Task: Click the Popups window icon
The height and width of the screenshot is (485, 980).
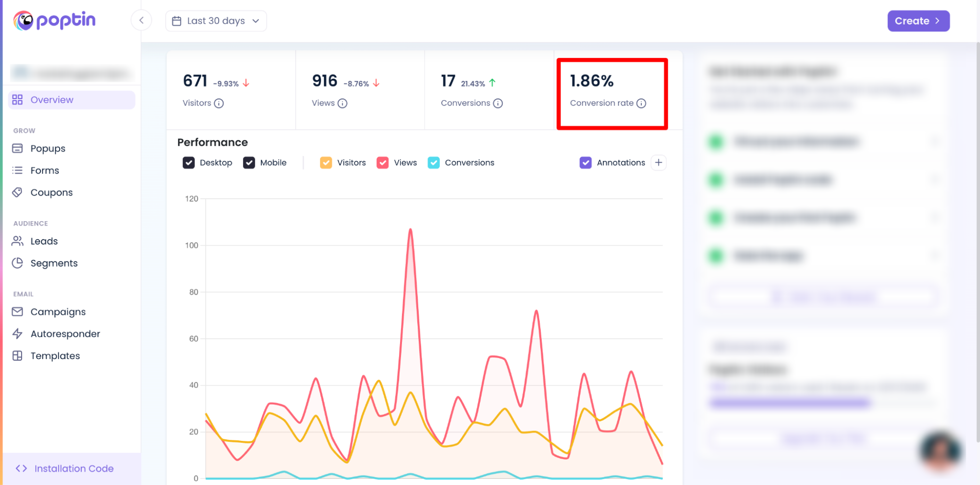Action: click(x=18, y=149)
